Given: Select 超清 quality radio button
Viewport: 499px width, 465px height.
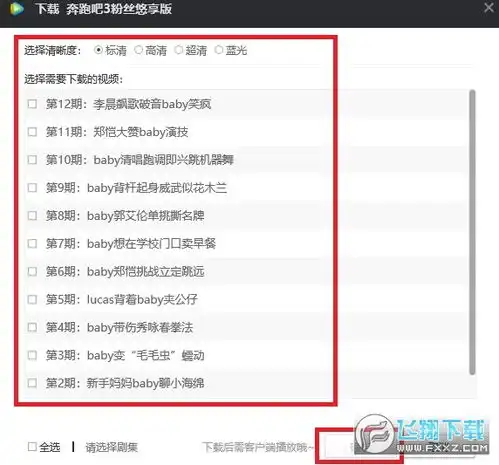Looking at the screenshot, I should point(179,50).
